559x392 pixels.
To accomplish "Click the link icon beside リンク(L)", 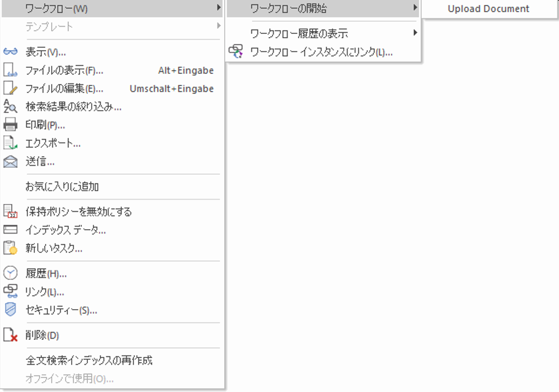I will (11, 291).
